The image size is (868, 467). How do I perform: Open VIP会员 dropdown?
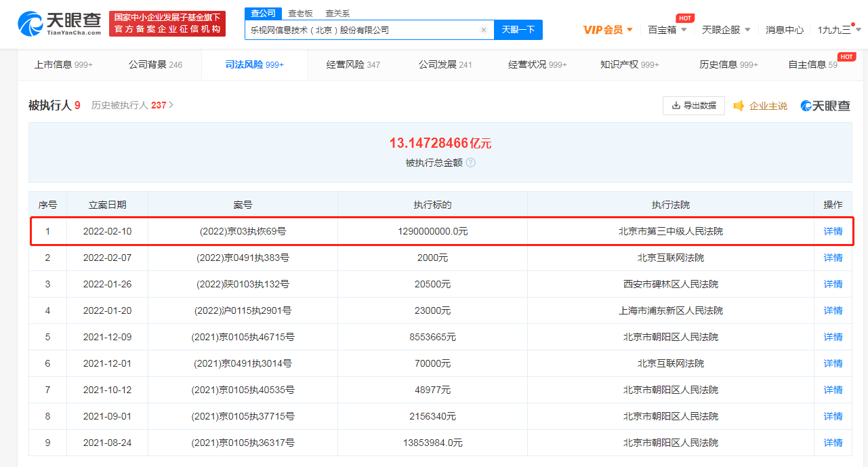tap(608, 30)
